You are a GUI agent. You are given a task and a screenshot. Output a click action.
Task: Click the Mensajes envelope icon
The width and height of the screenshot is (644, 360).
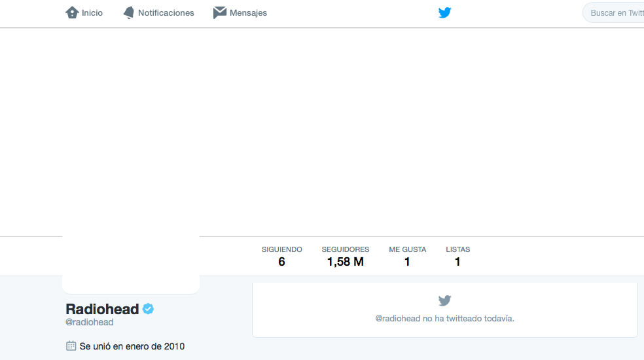(x=220, y=12)
